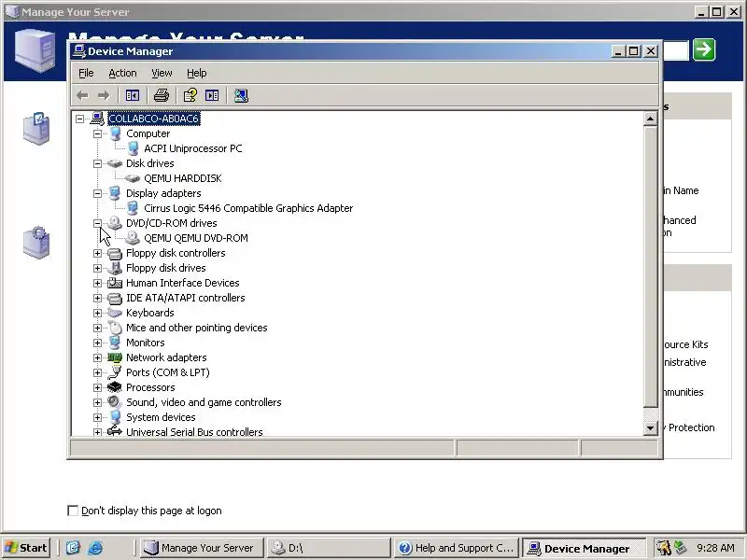747x560 pixels.
Task: Select the Network adapters icon
Action: [115, 357]
